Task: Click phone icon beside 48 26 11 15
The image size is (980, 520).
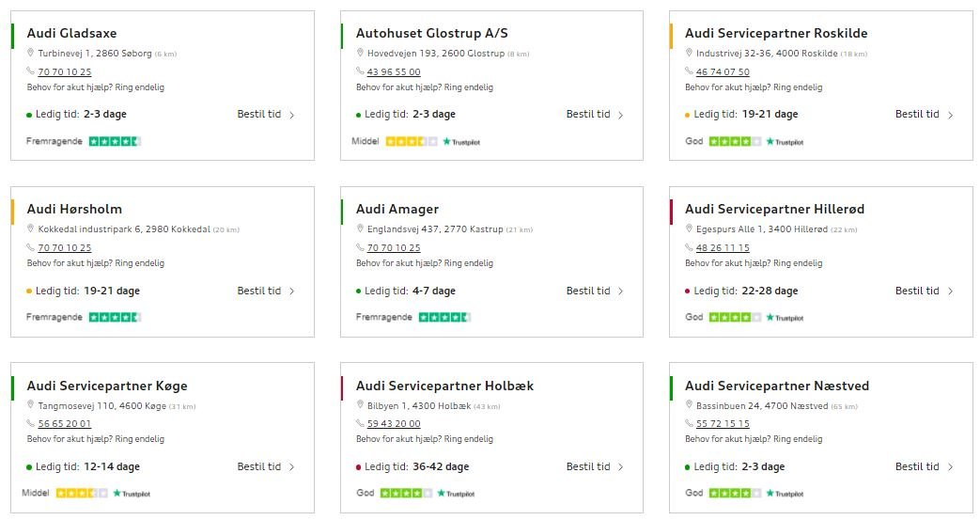Action: (x=690, y=247)
